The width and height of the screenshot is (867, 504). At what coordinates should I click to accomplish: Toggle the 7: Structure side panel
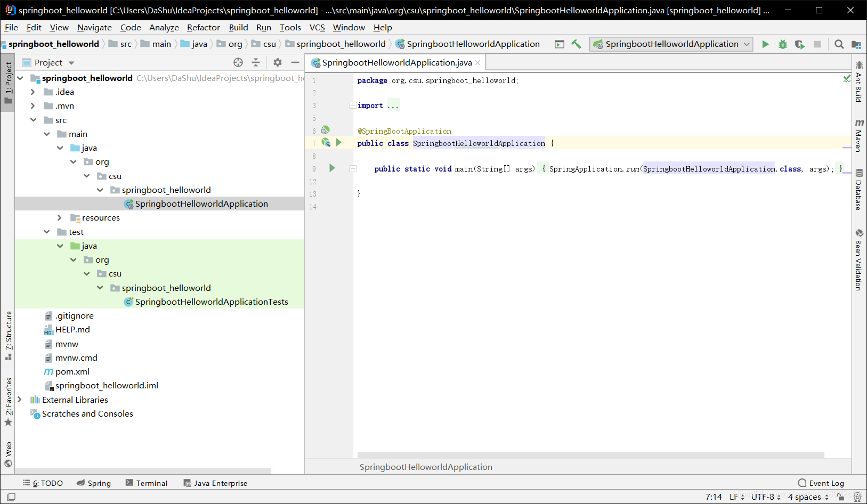click(x=8, y=336)
